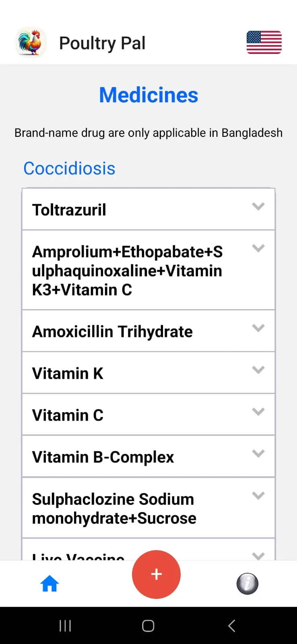Expand the Vitamin K chevron
The width and height of the screenshot is (297, 644).
coord(258,369)
